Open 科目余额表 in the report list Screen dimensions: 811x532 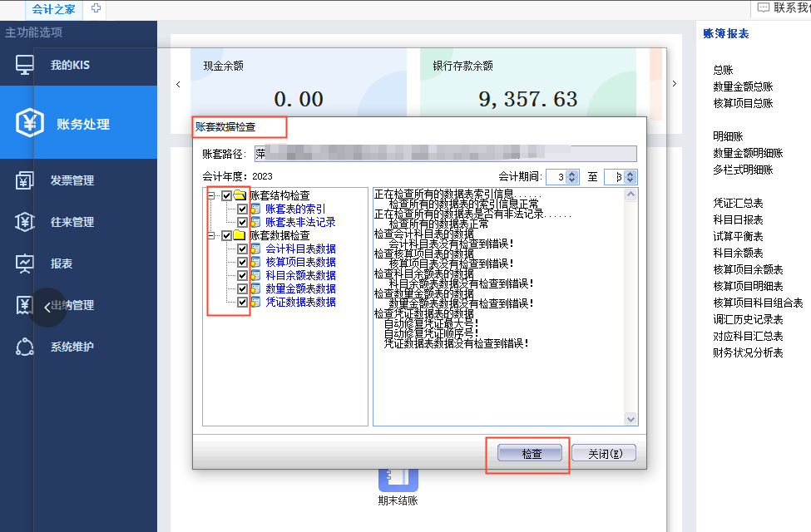point(738,253)
